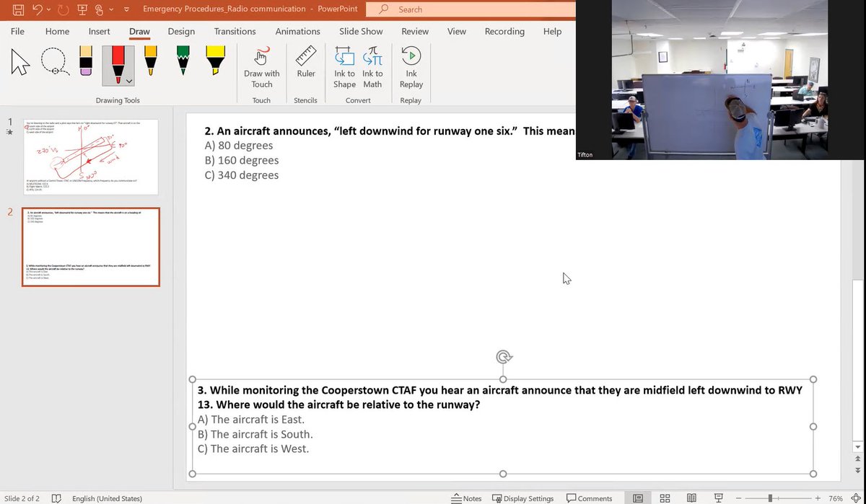
Task: Click the Tifton video feed label
Action: coord(586,154)
